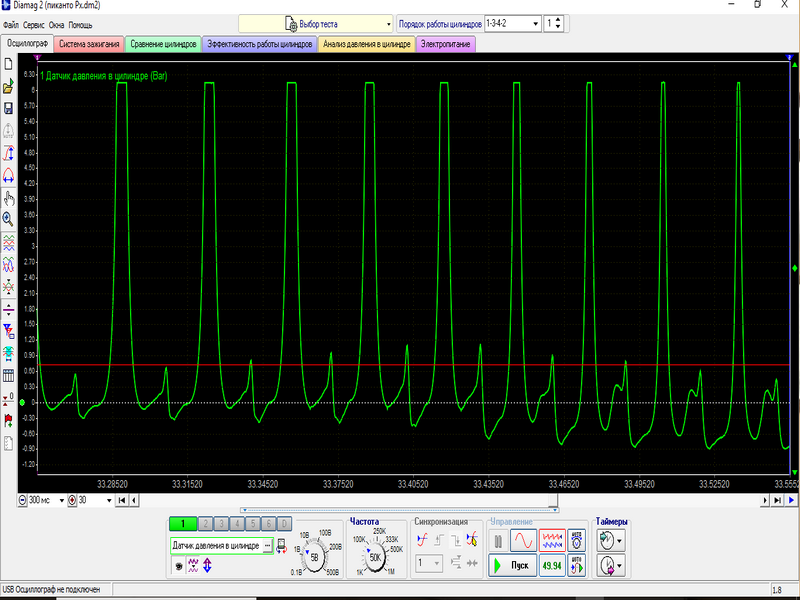This screenshot has height=600, width=800.
Task: Activate the magnifier zoom tool
Action: pyautogui.click(x=8, y=219)
